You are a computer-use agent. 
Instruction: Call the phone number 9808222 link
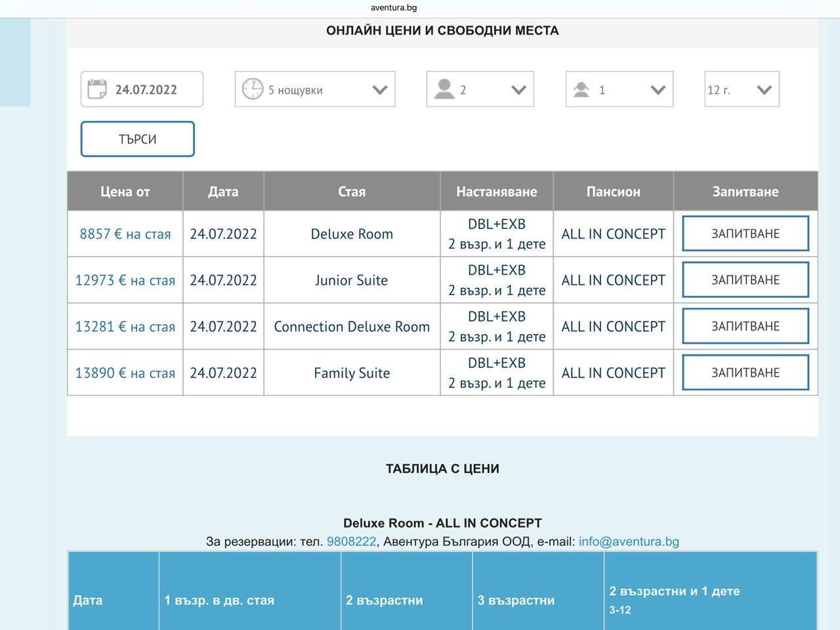click(x=352, y=541)
